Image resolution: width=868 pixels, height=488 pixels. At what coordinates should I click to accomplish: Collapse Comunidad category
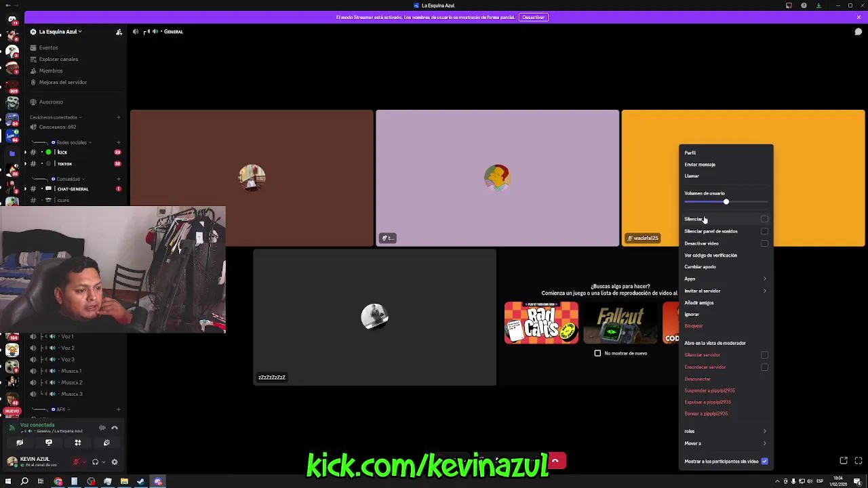(x=68, y=179)
